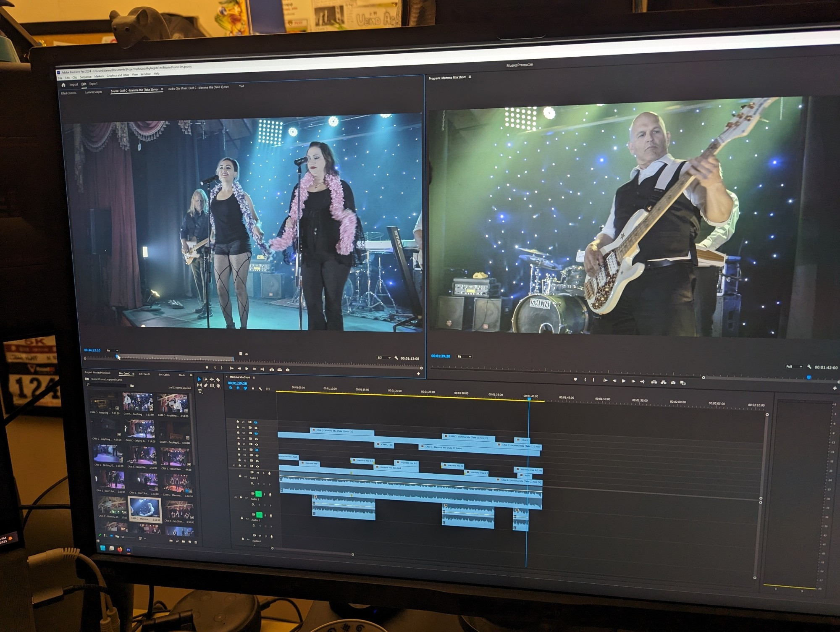Click Overwrite button in Source monitor
This screenshot has width=840, height=632.
pos(280,370)
